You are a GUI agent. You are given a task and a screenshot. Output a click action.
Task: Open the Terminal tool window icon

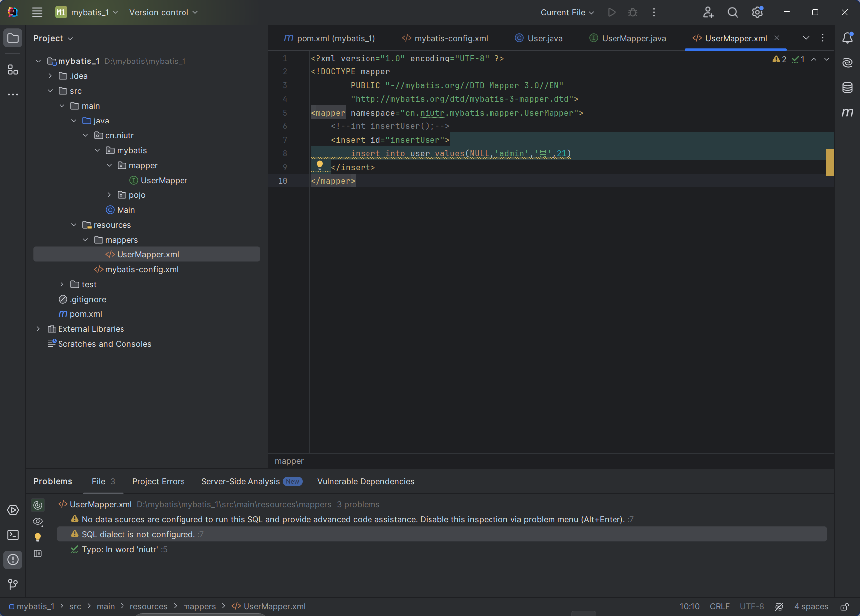[x=13, y=535]
